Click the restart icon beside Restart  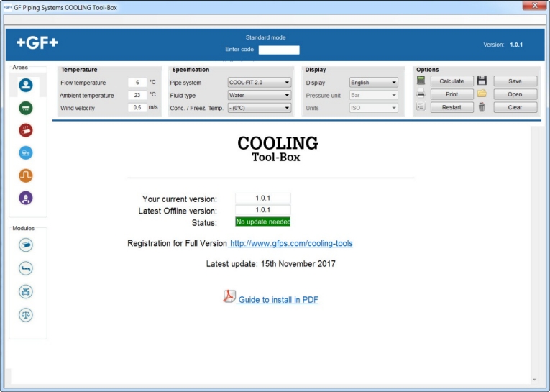click(x=421, y=106)
